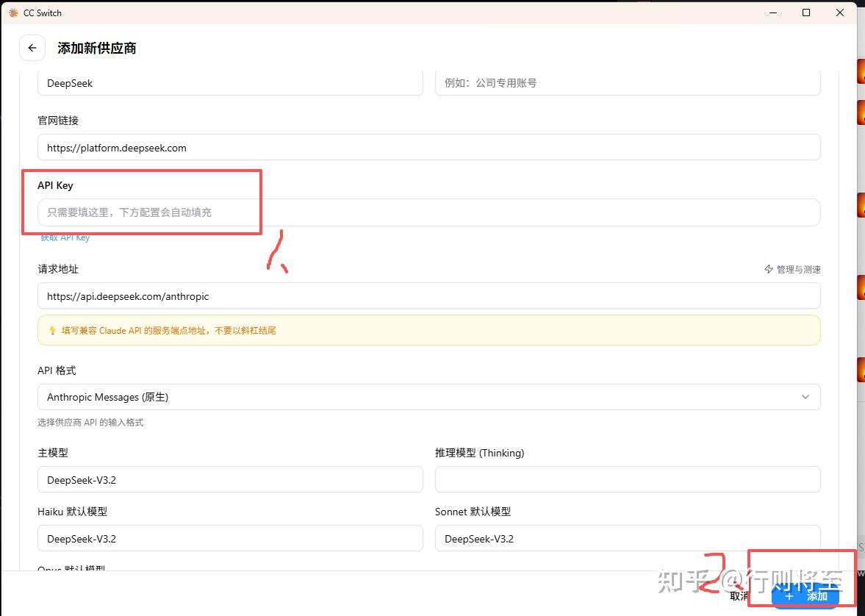Click the Sonnet 默认模型 input field

coord(628,538)
